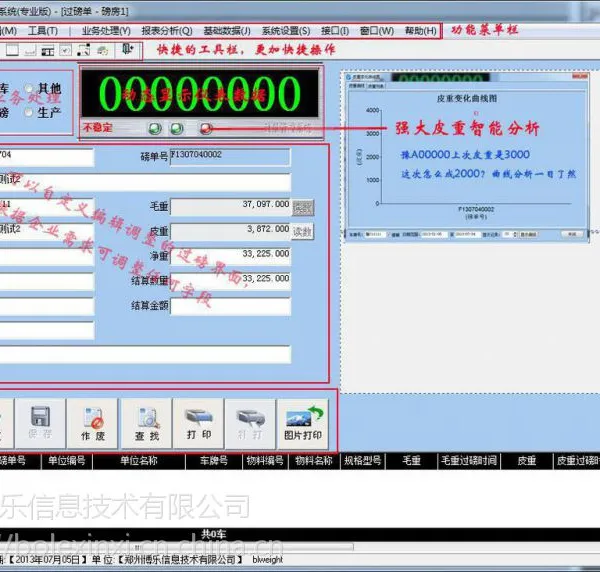600x572 pixels.
Task: Click the 图片打印 picture print button
Action: [303, 423]
